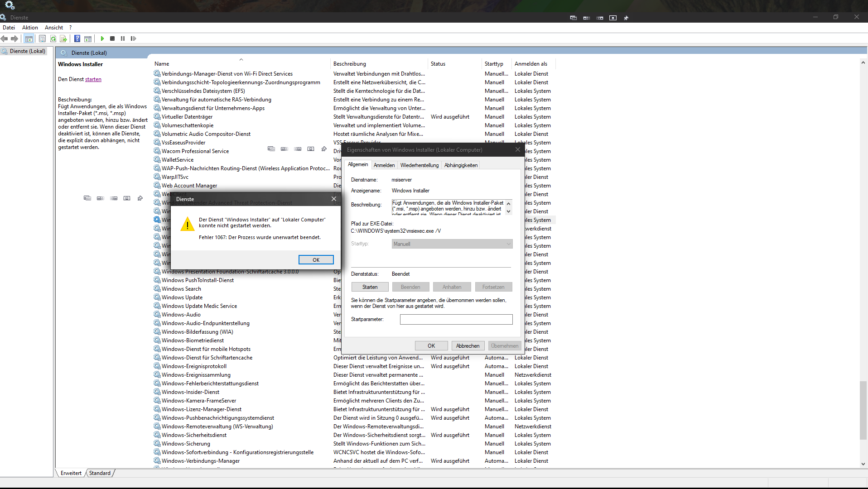Click the gear icon of WalletService row

[x=157, y=159]
